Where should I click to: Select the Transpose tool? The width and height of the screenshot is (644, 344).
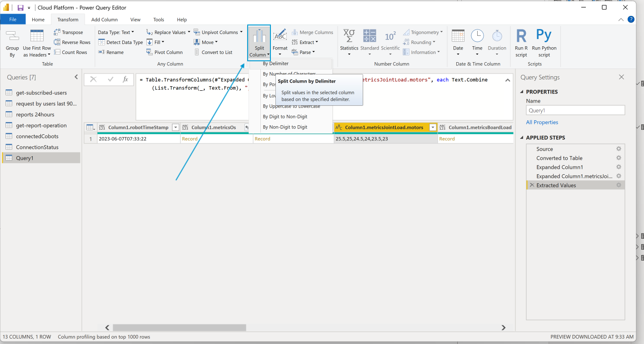[x=69, y=32]
